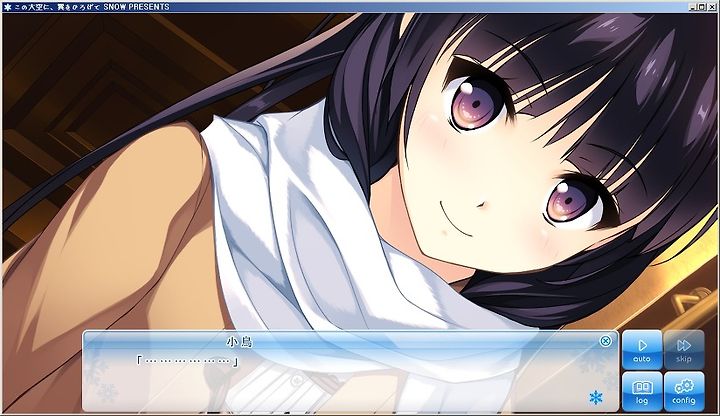Image resolution: width=720 pixels, height=416 pixels.
Task: Click the snowflake icon in the title bar
Action: click(7, 7)
